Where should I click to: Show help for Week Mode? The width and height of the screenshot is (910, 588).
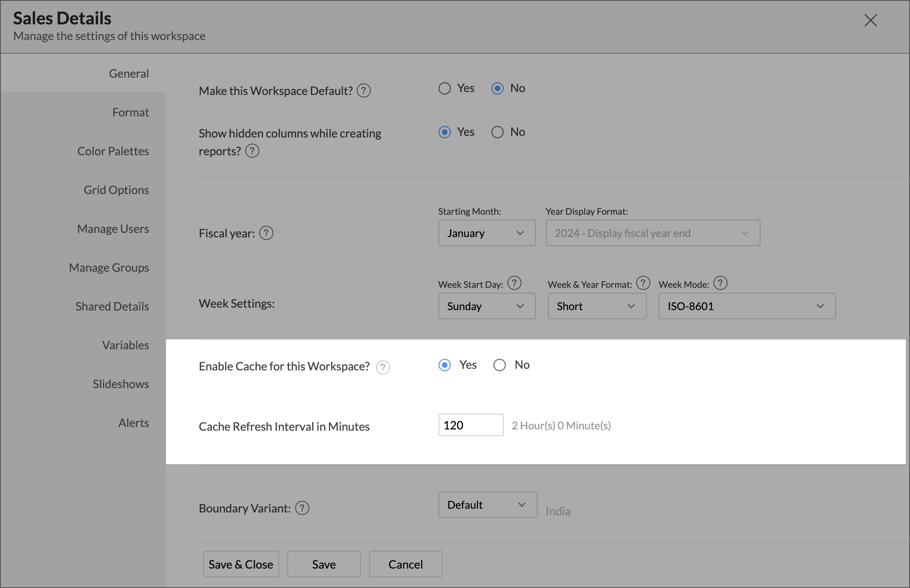tap(720, 283)
